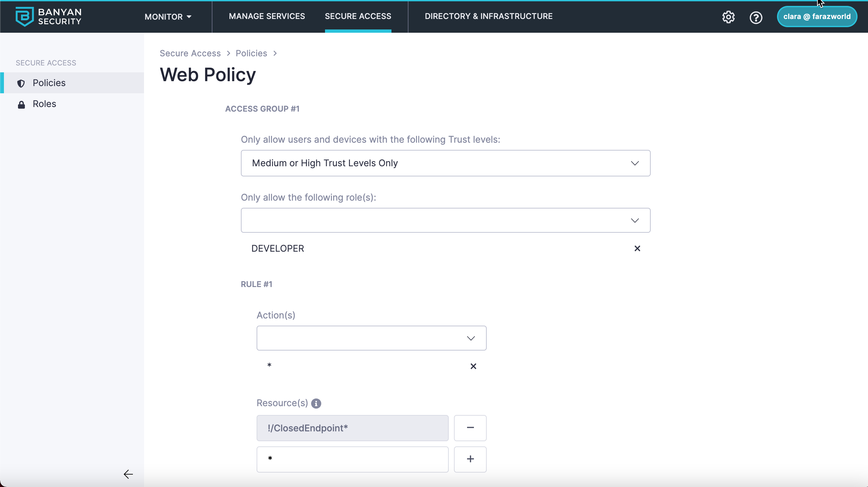Click the Resource(s) info icon
The width and height of the screenshot is (868, 487).
(316, 404)
